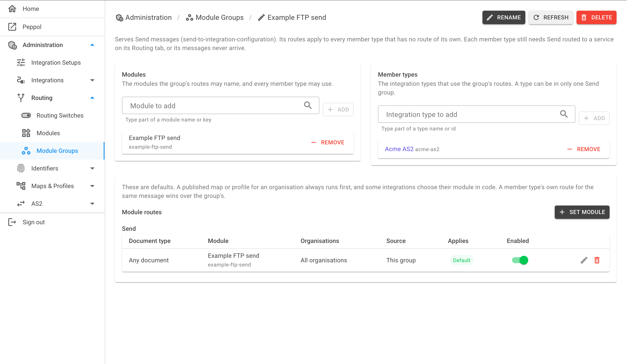Click the red DELETE button
Viewport: 627px width, 364px height.
(596, 17)
